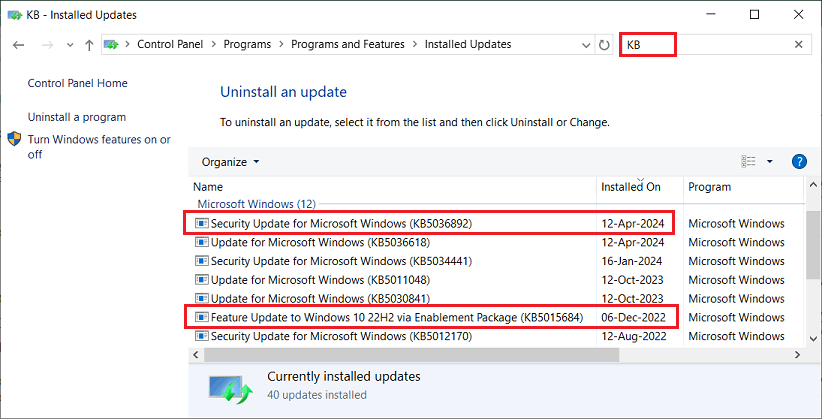Click the icon of KB5015684 feature update

[x=202, y=317]
